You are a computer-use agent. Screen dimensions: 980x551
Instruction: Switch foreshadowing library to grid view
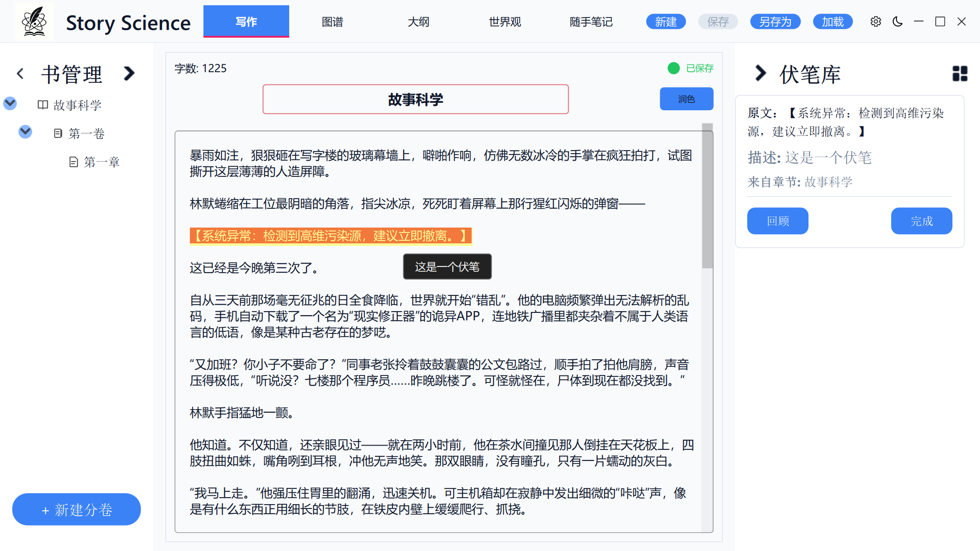tap(960, 74)
